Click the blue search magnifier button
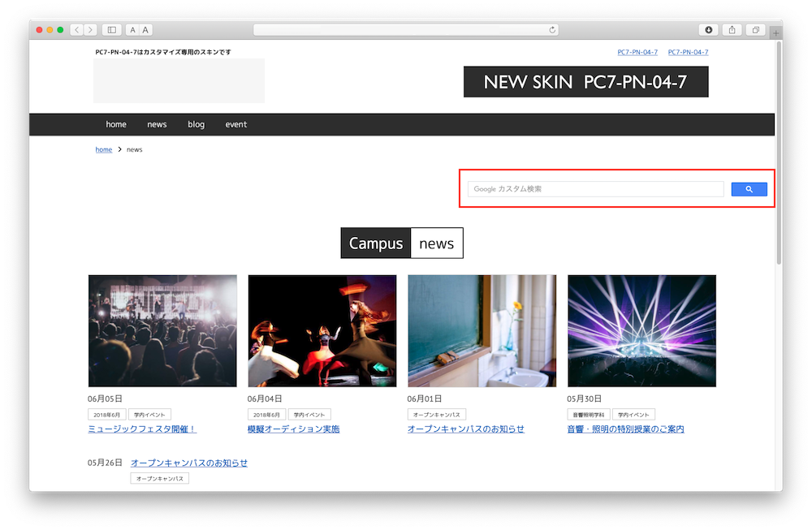 [x=749, y=189]
